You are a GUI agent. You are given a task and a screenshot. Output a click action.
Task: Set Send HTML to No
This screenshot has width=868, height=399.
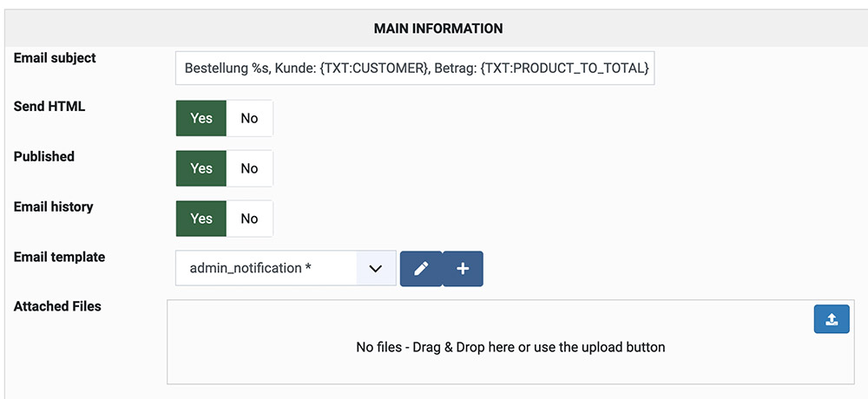(249, 118)
